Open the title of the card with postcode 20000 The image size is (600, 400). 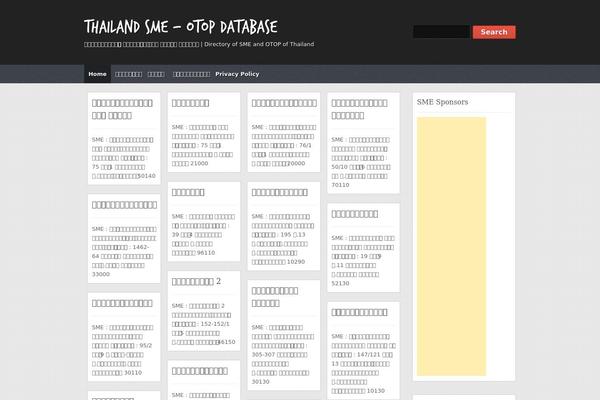coord(284,103)
